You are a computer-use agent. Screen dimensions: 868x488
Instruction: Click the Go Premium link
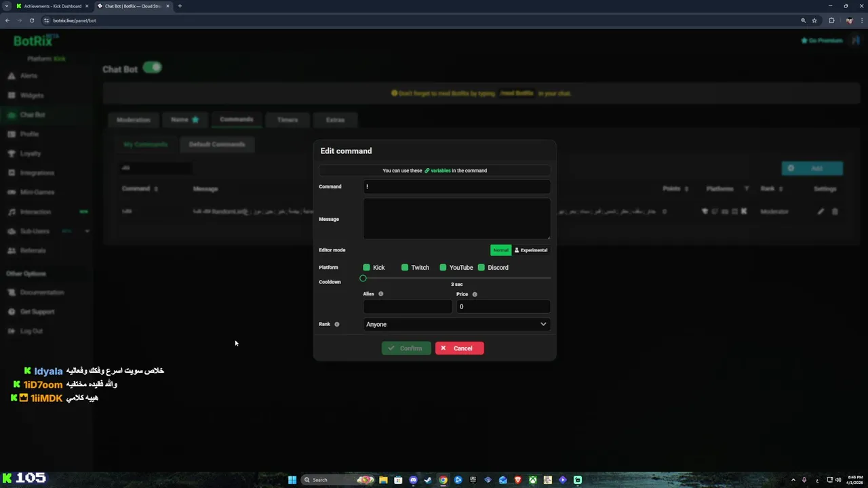(822, 41)
